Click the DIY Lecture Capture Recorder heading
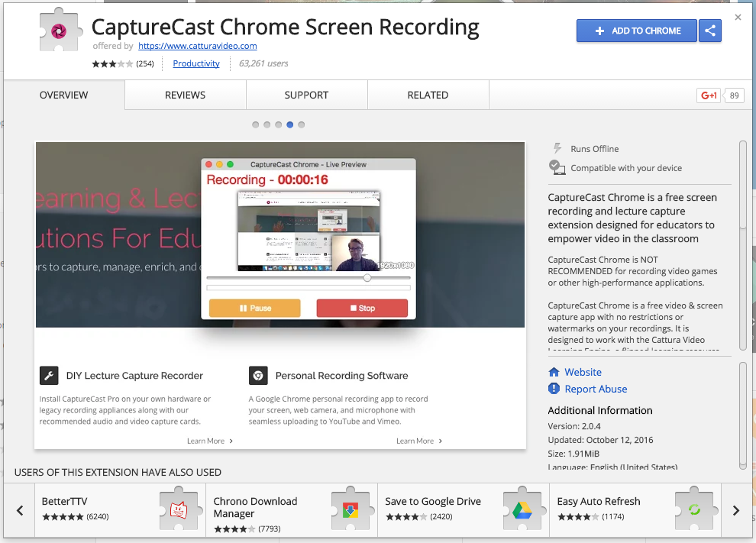 point(134,376)
